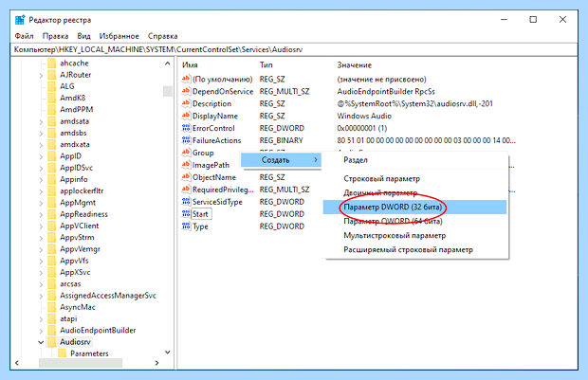Click the ALG folder icon

52,86
